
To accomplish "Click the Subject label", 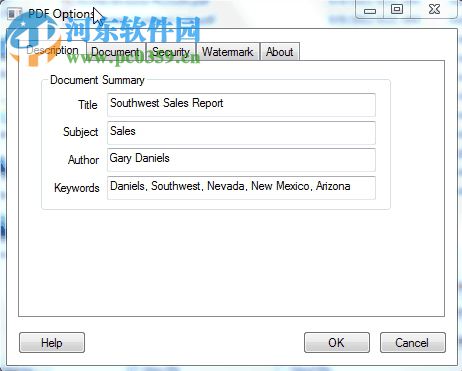I will pyautogui.click(x=81, y=132).
